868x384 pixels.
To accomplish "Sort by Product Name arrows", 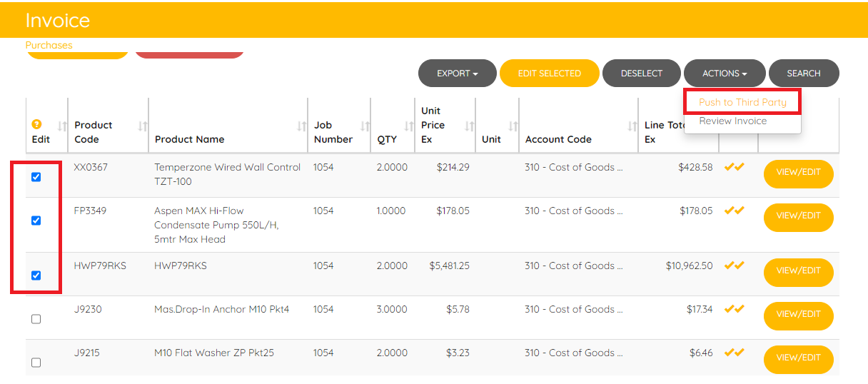I will (x=301, y=126).
